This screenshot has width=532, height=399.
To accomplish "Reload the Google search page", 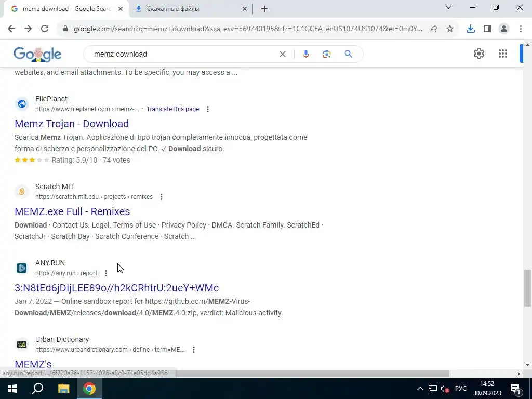I will [45, 29].
